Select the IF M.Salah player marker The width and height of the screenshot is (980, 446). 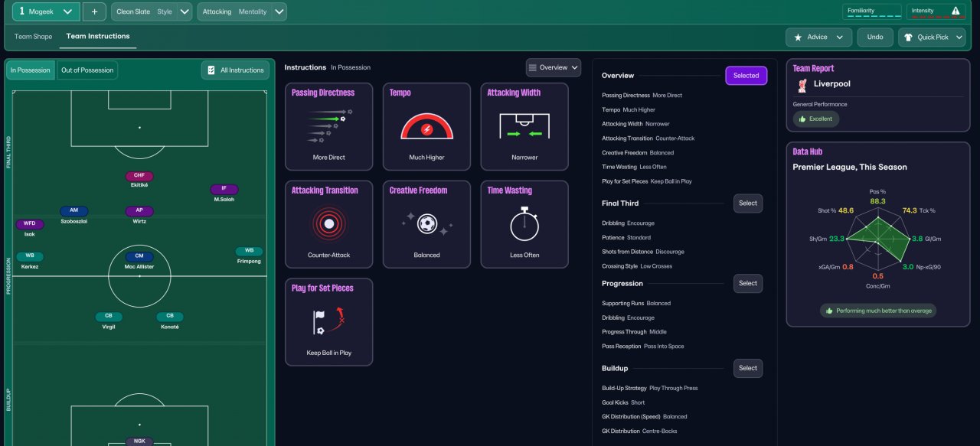224,193
